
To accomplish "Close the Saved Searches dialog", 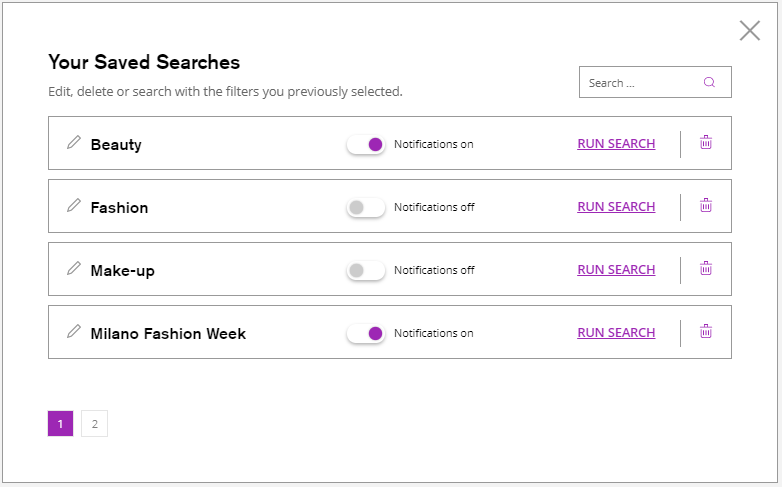I will tap(750, 31).
